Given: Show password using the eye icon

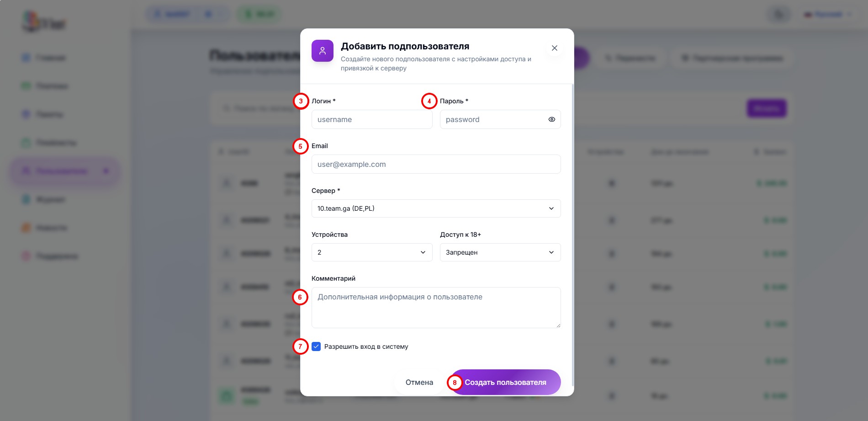Looking at the screenshot, I should (x=551, y=119).
